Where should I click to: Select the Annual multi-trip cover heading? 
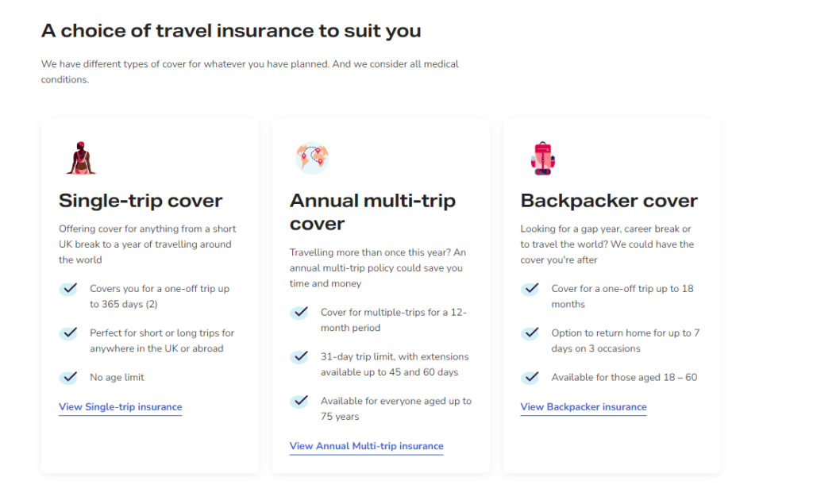pyautogui.click(x=372, y=212)
